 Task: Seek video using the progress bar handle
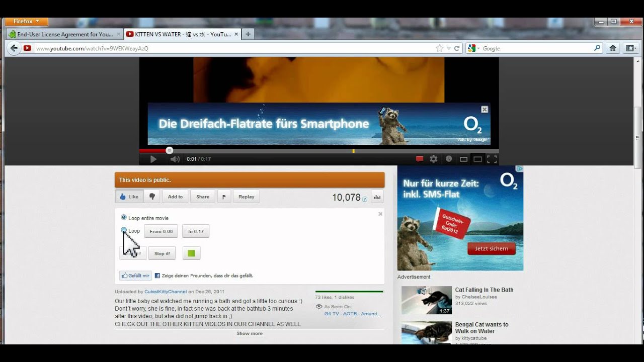[x=170, y=150]
